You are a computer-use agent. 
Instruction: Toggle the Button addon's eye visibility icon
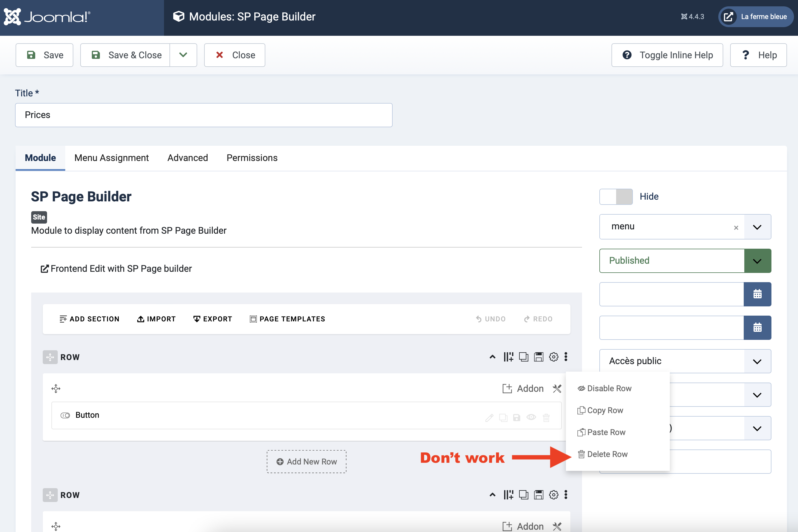point(531,417)
